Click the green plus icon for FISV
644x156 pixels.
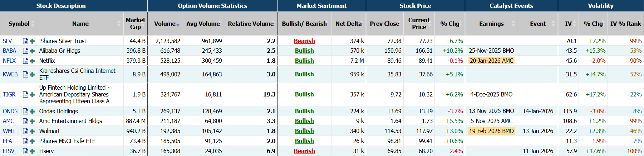tap(32, 151)
